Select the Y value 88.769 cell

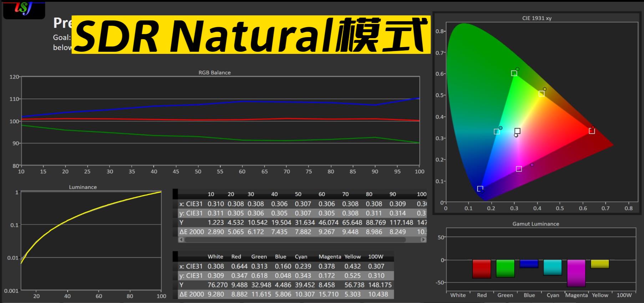(376, 222)
